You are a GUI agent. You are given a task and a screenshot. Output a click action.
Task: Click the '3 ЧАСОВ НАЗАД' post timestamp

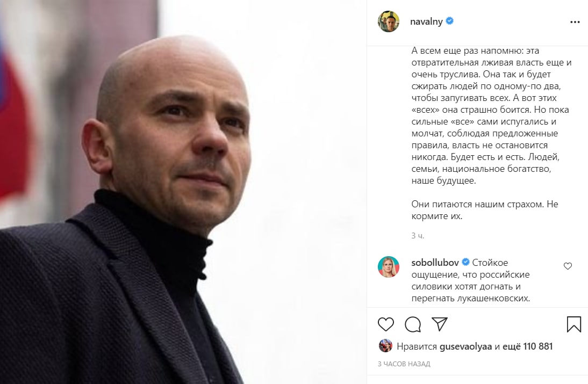[x=404, y=364]
